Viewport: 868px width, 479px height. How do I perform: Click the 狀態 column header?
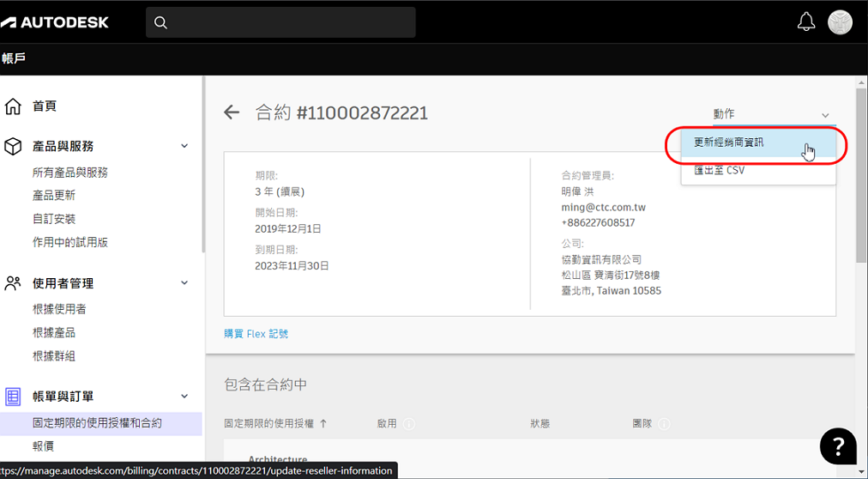pyautogui.click(x=539, y=423)
